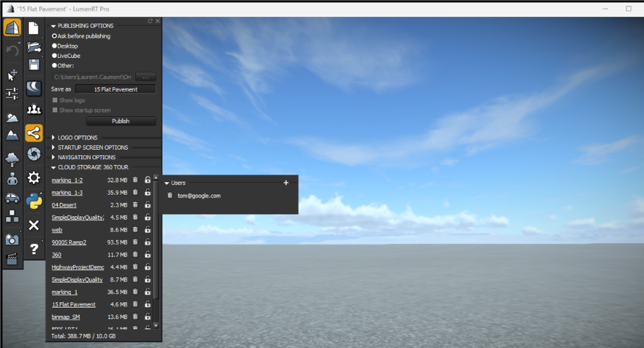The image size is (644, 348).
Task: Delete marking_1-2 with its trash icon
Action: pyautogui.click(x=136, y=180)
